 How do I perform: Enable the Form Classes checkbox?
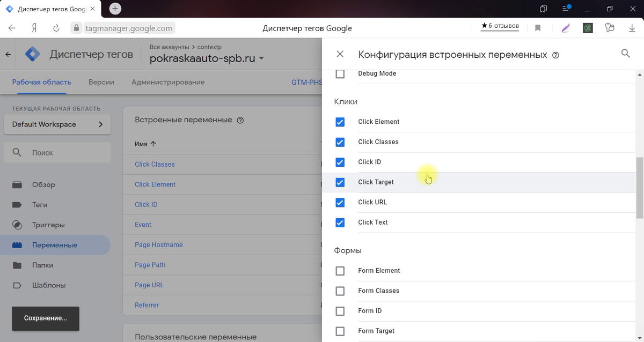340,291
